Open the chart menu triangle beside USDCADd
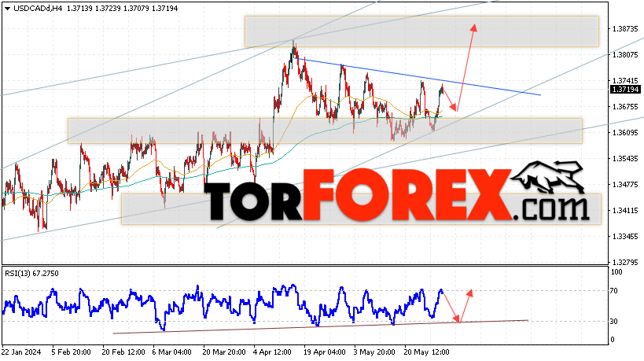The width and height of the screenshot is (644, 361). pyautogui.click(x=7, y=9)
